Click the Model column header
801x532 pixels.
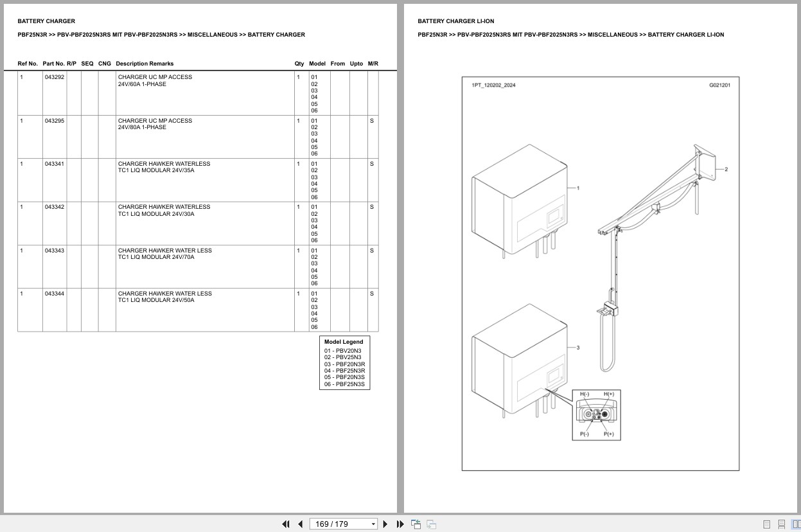pyautogui.click(x=317, y=64)
